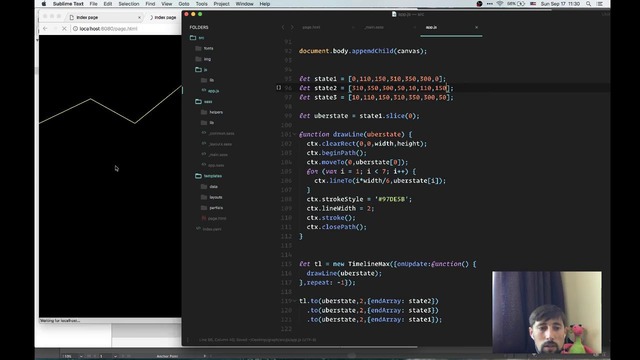This screenshot has height=360, width=640.
Task: Open the Goto menu
Action: 184,4
